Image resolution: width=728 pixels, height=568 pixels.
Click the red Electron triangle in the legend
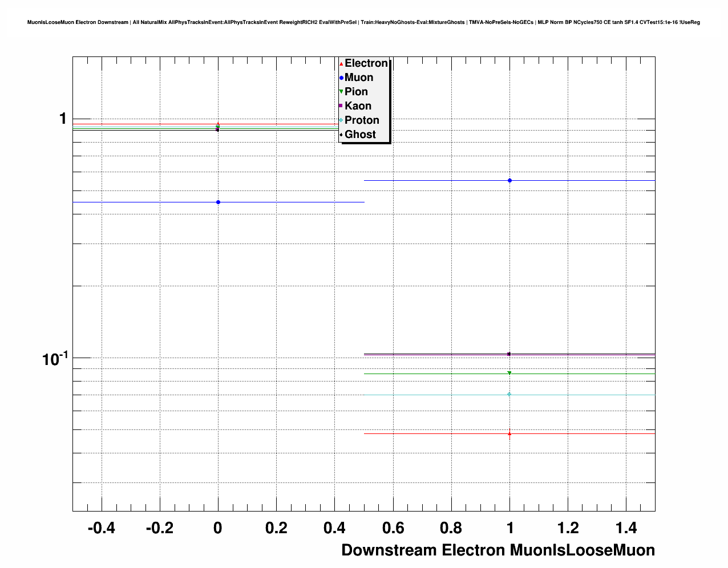tap(341, 64)
